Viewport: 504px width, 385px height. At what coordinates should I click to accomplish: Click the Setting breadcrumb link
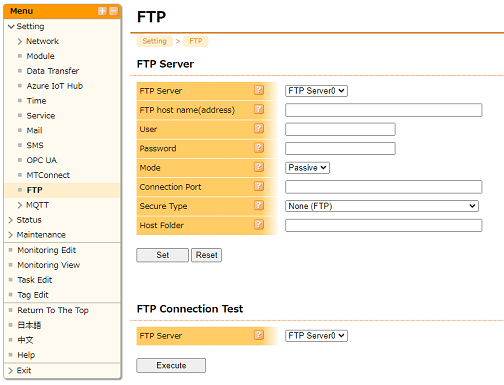[x=155, y=41]
